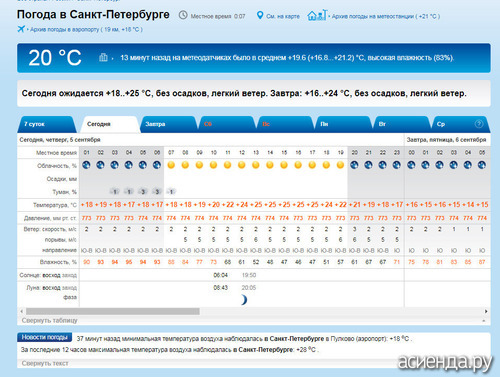
Task: Open the Ср forecast tab
Action: click(461, 124)
